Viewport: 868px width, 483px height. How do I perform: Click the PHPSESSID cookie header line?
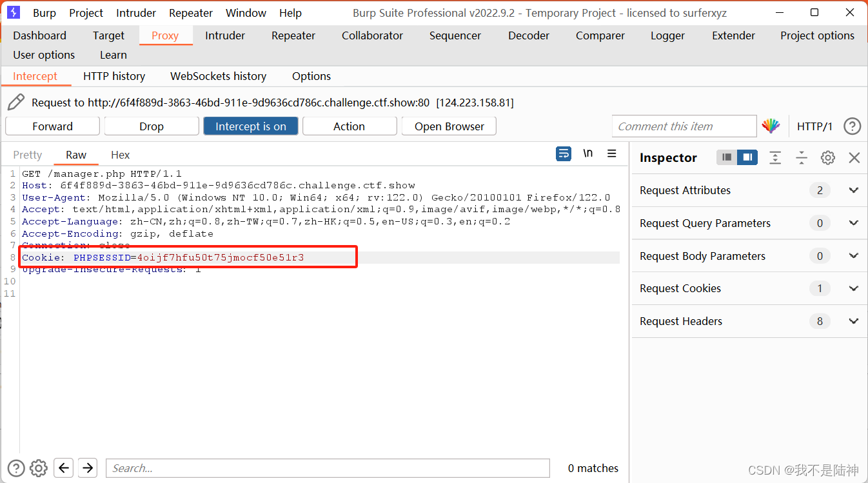(163, 257)
